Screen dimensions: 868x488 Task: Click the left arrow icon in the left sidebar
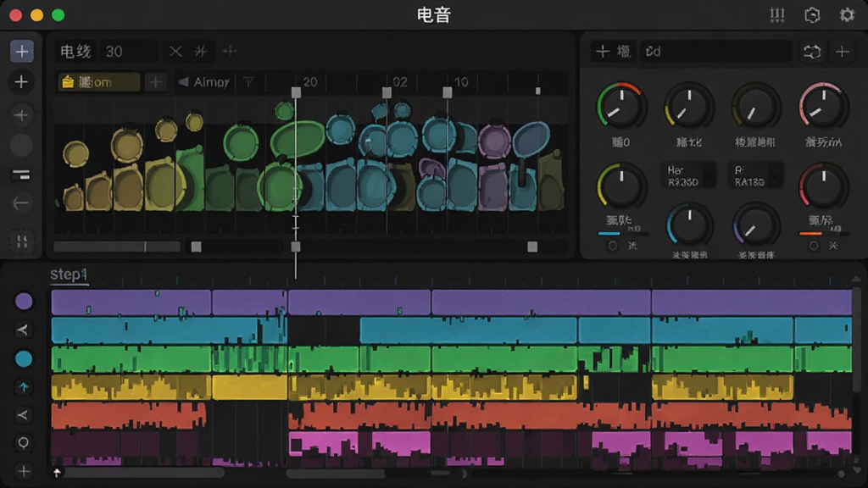[x=21, y=203]
